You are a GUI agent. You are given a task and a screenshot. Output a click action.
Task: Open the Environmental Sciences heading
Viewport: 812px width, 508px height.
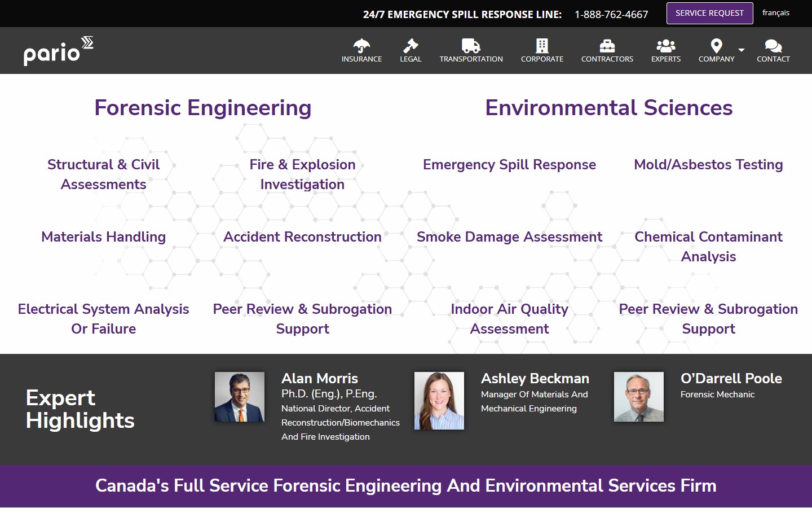pyautogui.click(x=609, y=107)
